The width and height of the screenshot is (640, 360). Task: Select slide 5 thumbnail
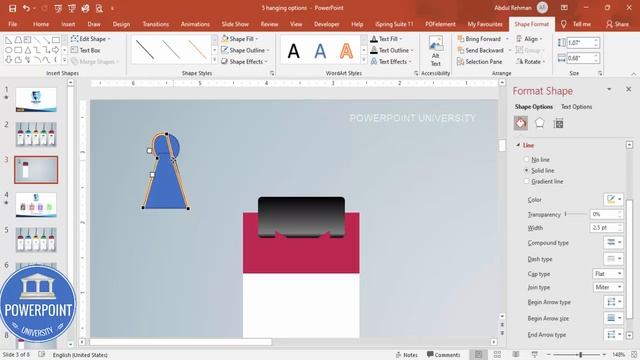pos(36,239)
